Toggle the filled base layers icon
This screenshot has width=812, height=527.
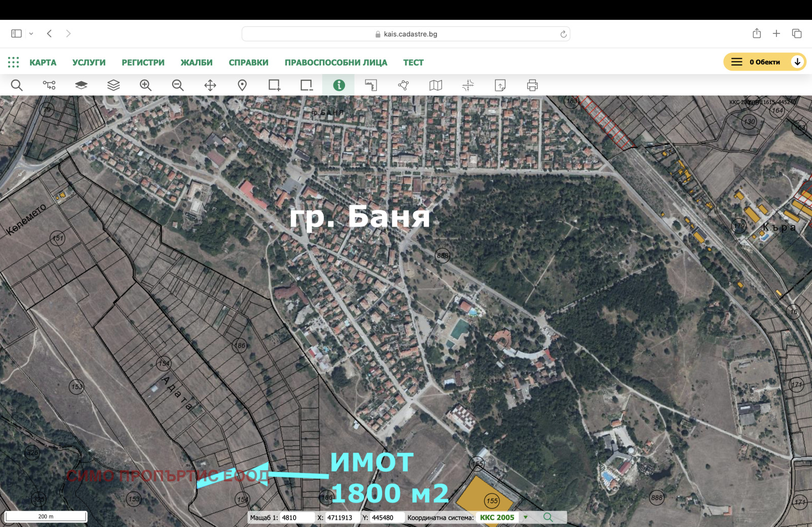(81, 85)
